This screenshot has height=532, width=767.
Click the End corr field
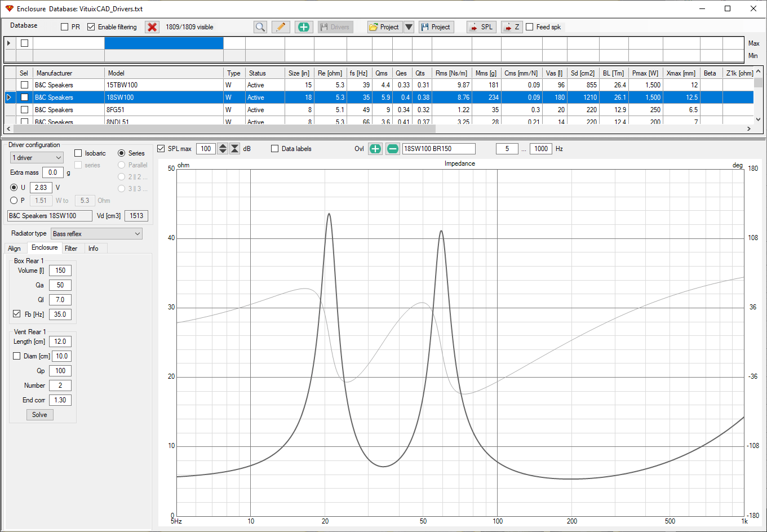[x=60, y=400]
